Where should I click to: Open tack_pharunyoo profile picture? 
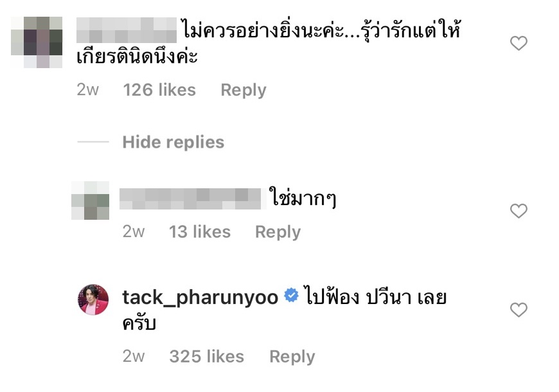click(x=93, y=299)
